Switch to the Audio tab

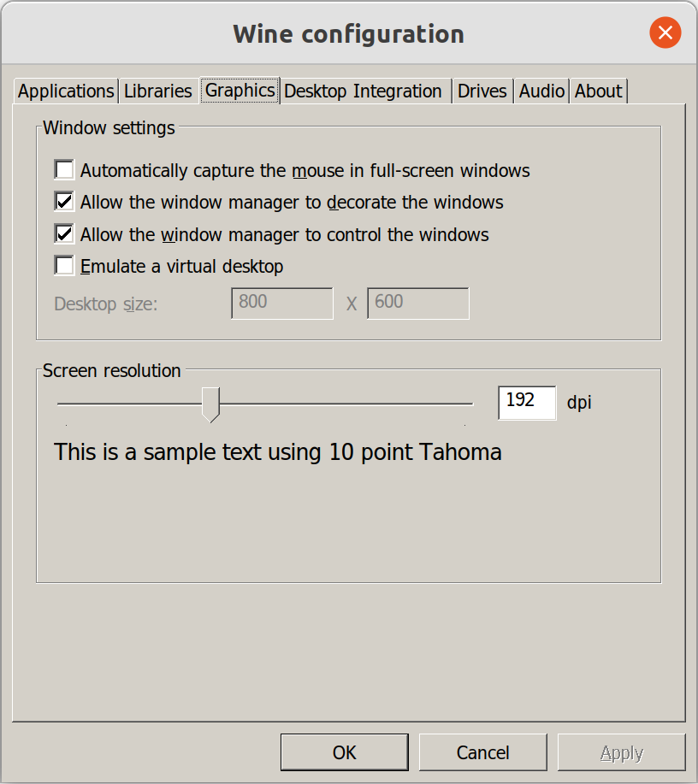(x=541, y=91)
